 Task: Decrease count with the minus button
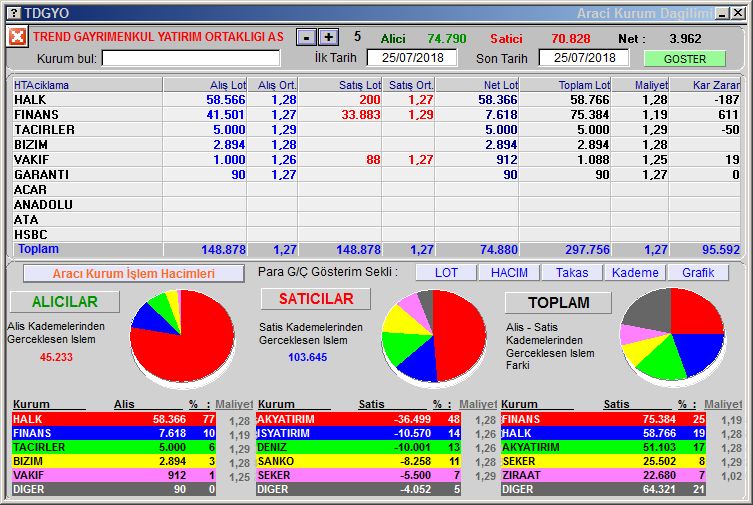click(306, 37)
